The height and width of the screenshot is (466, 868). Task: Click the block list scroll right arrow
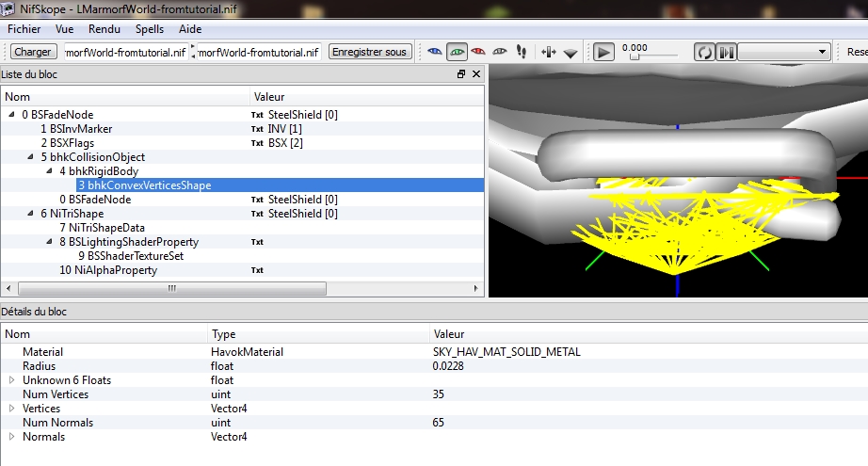point(476,288)
